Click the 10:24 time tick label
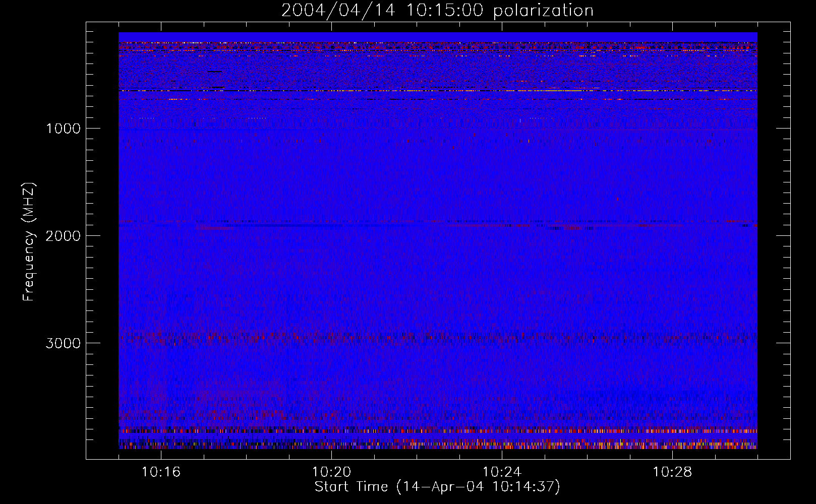Image resolution: width=816 pixels, height=504 pixels. tap(502, 472)
